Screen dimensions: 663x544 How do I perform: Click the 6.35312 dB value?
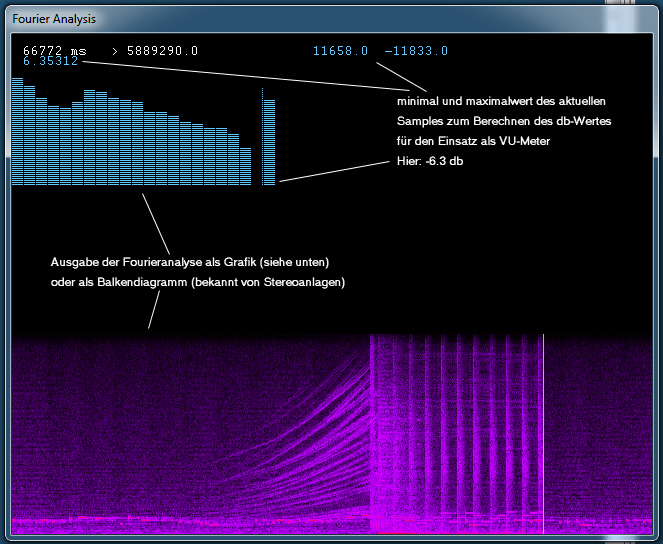(50, 61)
